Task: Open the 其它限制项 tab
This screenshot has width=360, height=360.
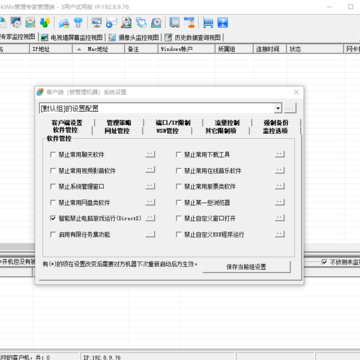Action: pyautogui.click(x=221, y=131)
